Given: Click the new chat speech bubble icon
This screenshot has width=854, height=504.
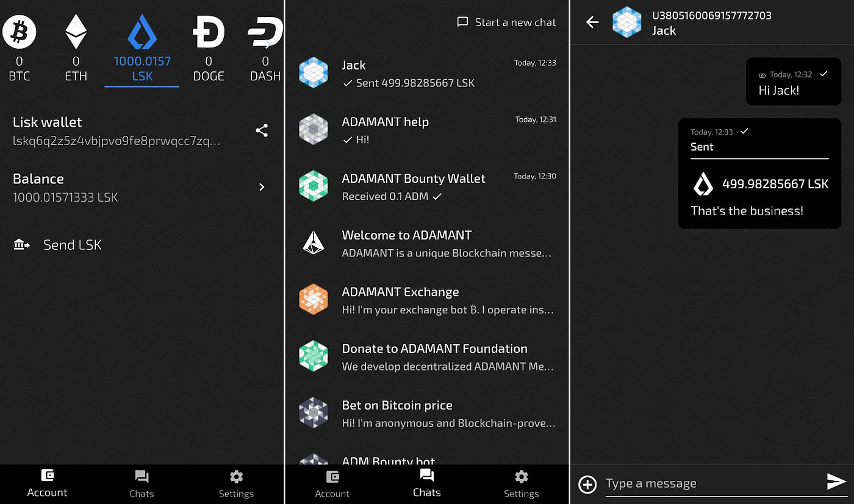Looking at the screenshot, I should [x=462, y=23].
